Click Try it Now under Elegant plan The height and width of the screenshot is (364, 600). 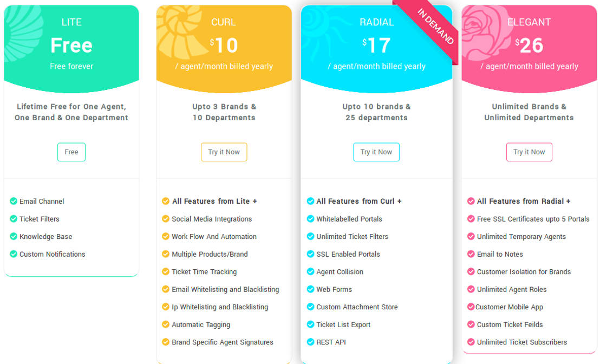529,152
